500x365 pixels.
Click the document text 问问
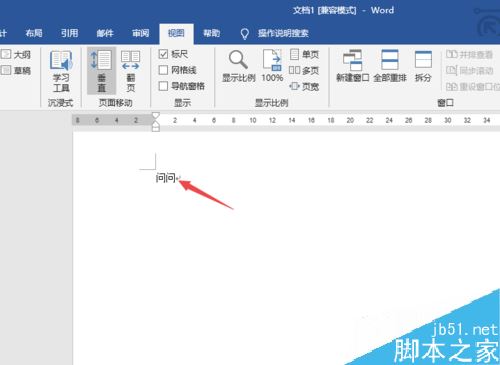[x=166, y=178]
